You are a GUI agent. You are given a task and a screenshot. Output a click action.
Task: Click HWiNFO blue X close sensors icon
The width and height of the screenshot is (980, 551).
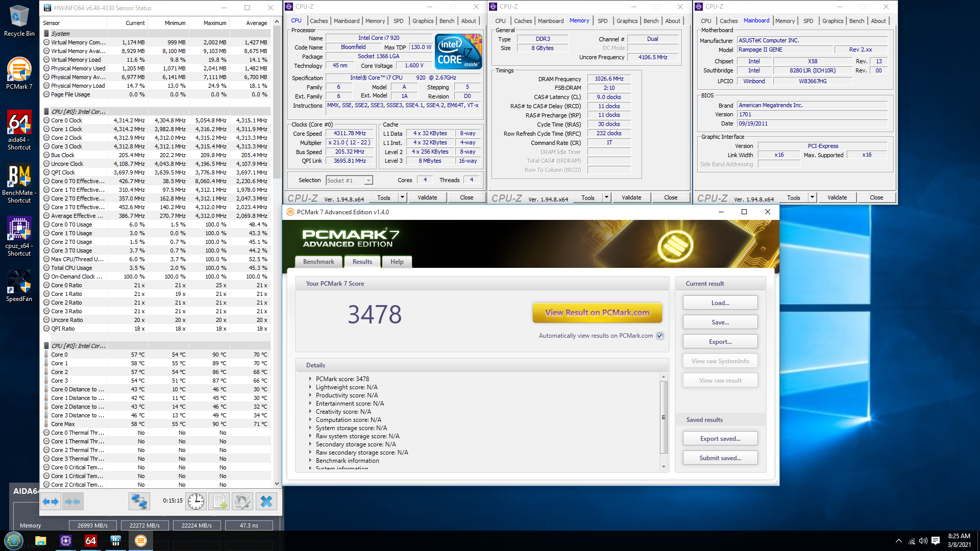pos(266,502)
